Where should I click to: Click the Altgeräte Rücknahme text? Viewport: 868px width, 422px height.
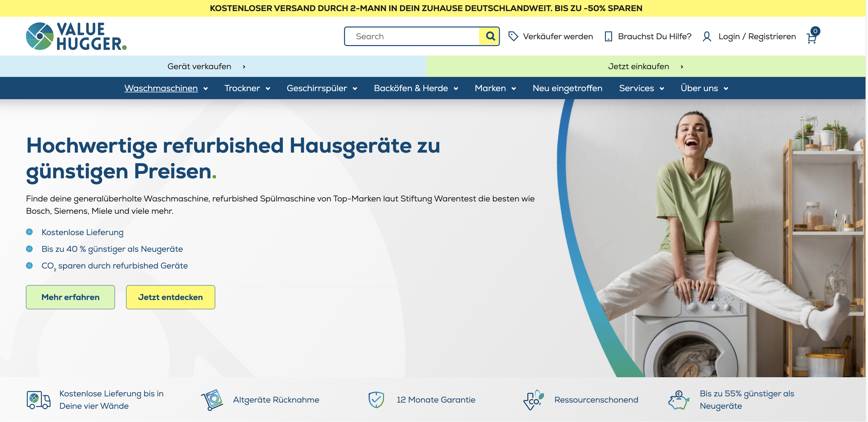click(276, 400)
